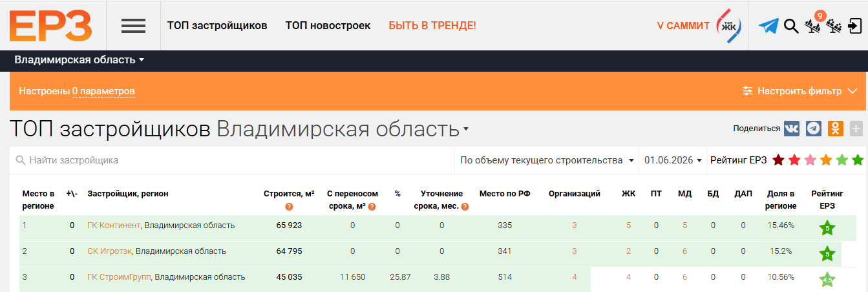
Task: Click the Строится, м² column header
Action: [x=289, y=194]
